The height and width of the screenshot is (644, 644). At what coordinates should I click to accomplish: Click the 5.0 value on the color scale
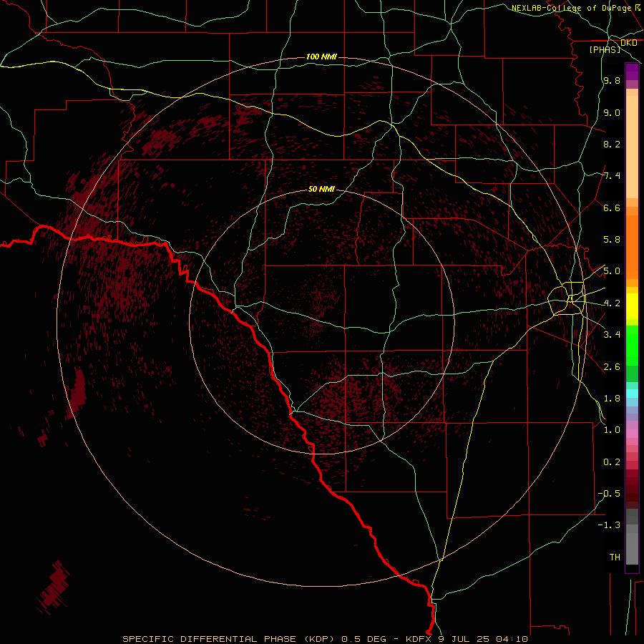point(612,271)
